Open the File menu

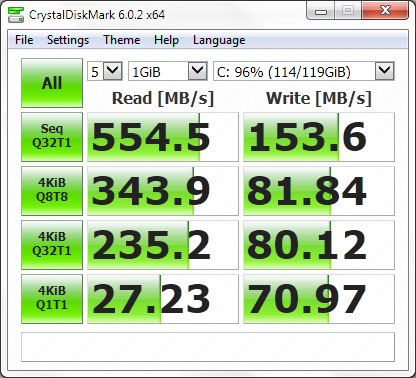tap(24, 40)
